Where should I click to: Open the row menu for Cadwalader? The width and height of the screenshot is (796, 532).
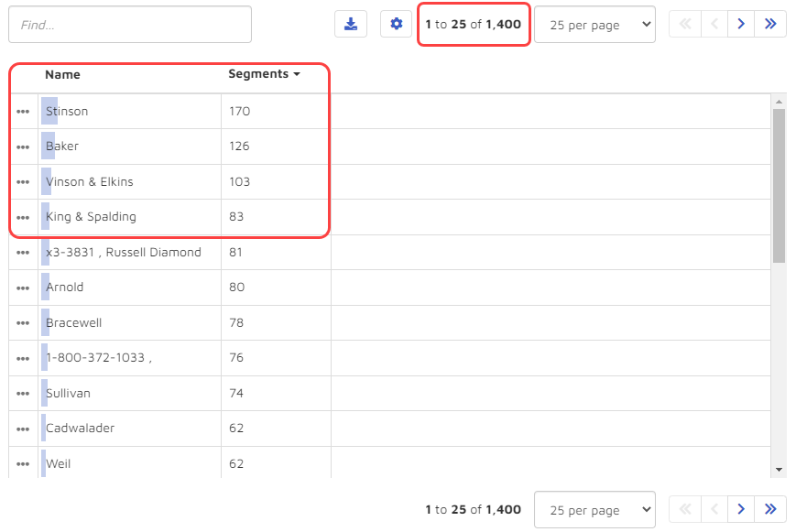pos(23,429)
